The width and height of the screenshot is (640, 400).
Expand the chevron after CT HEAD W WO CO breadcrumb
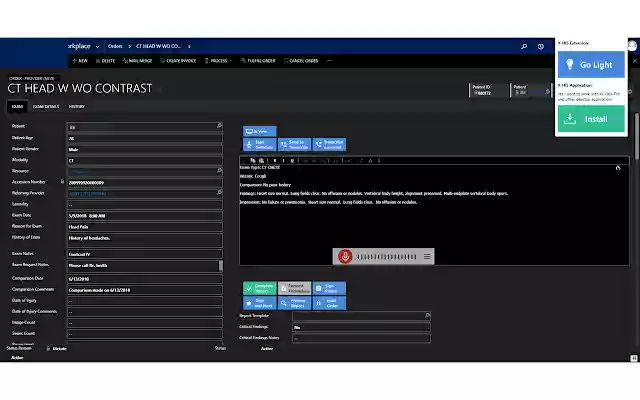point(189,47)
